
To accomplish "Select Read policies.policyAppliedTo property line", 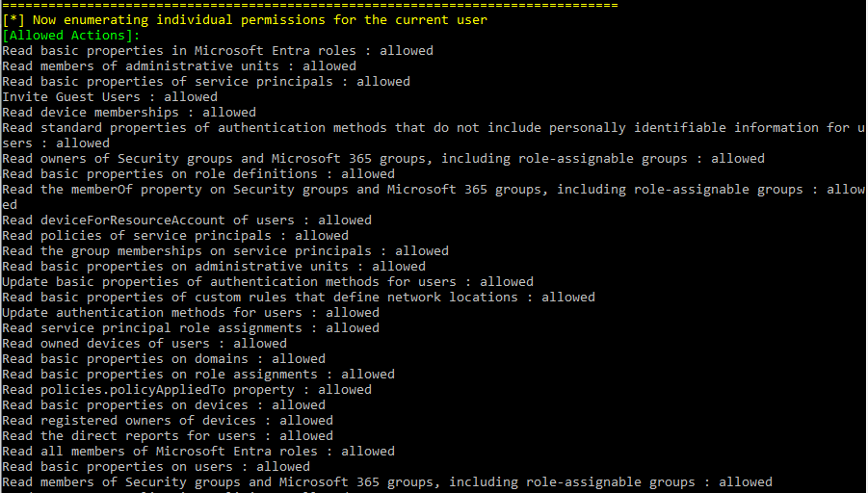I will (x=187, y=390).
